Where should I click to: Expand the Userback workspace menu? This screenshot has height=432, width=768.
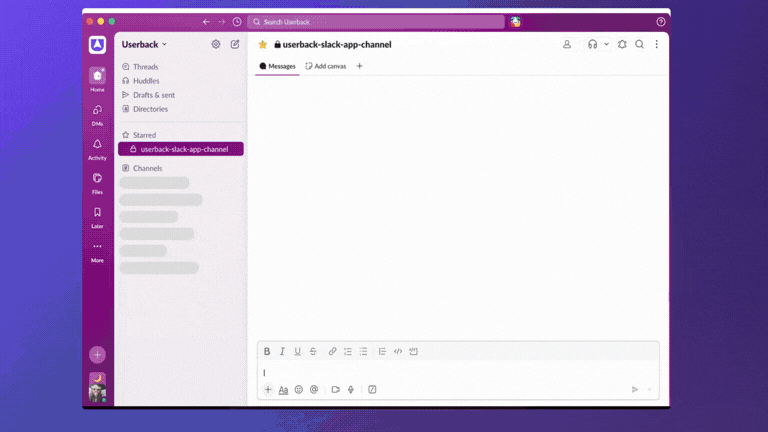click(x=144, y=44)
